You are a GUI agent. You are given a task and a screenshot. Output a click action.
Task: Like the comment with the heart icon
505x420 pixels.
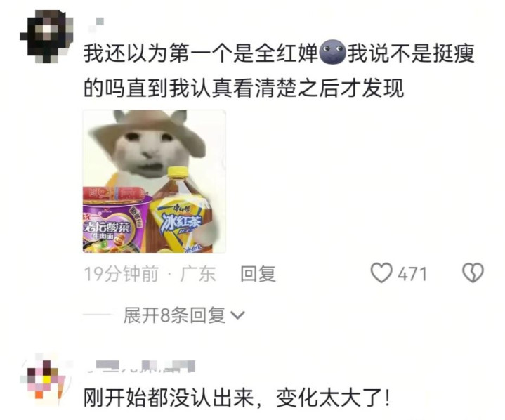381,273
